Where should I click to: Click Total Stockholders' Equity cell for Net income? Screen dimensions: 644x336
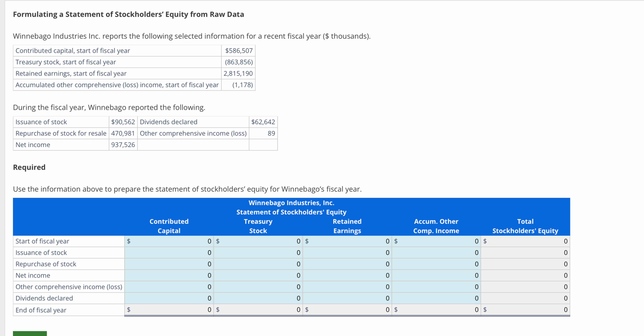[x=526, y=275]
